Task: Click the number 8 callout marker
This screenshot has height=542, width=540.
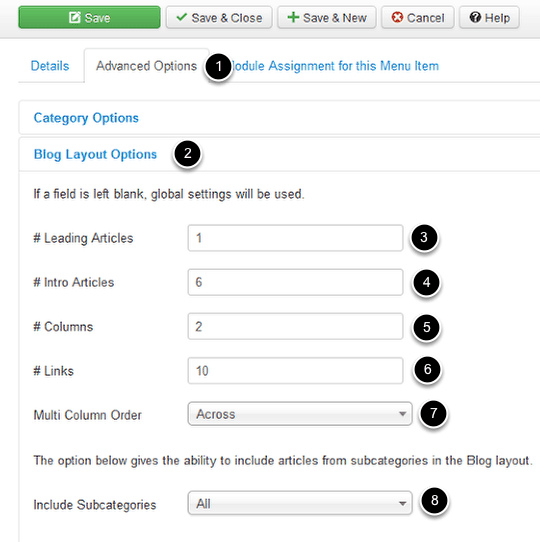Action: tap(434, 500)
